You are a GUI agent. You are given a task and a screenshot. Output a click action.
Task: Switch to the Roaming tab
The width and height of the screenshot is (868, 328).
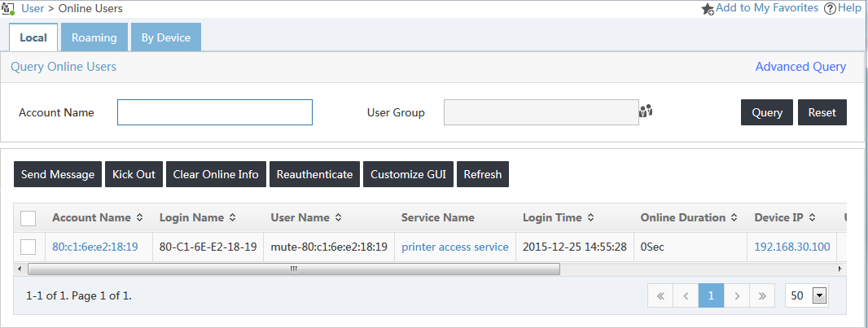tap(94, 37)
